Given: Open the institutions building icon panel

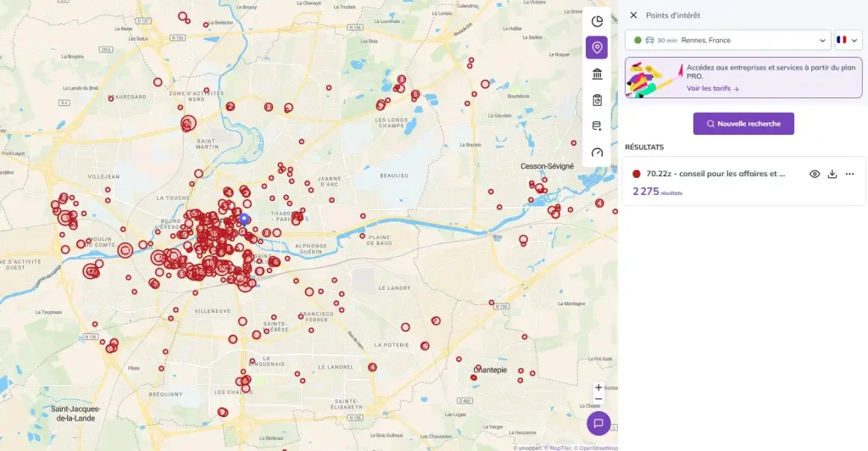Looking at the screenshot, I should point(597,74).
